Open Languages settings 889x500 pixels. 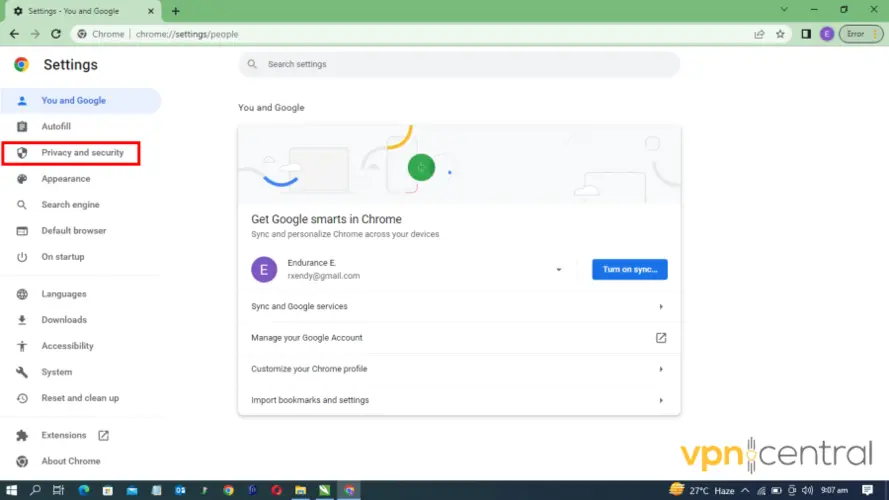pos(81,294)
